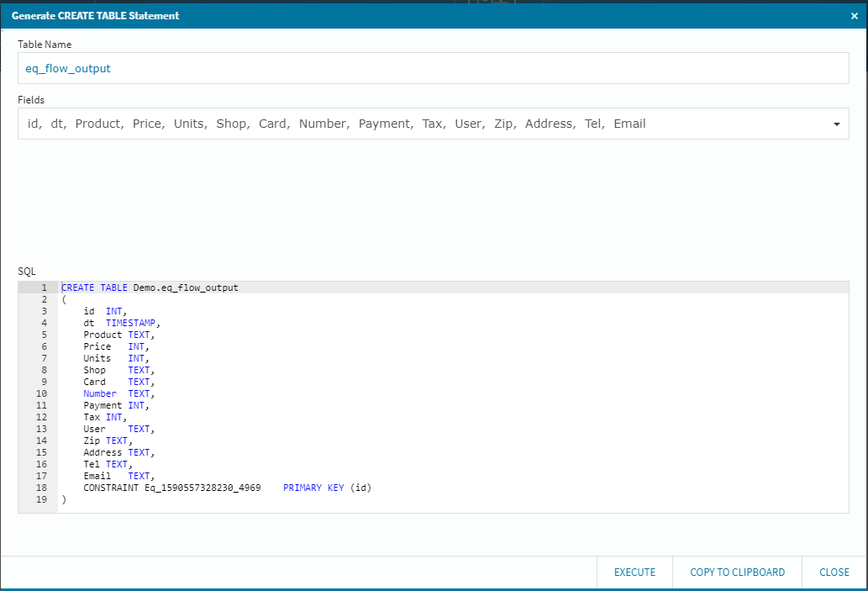Click the 'Units INT,' SQL line
The height and width of the screenshot is (591, 868).
pyautogui.click(x=116, y=358)
